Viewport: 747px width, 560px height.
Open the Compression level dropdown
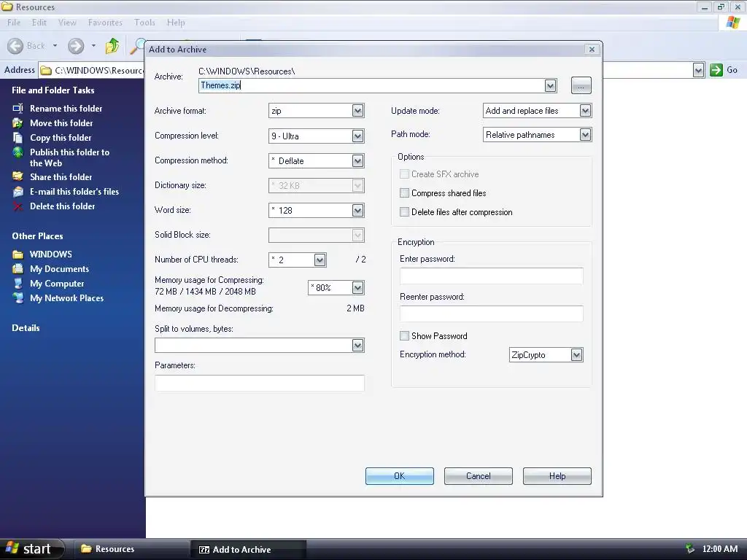(x=357, y=136)
